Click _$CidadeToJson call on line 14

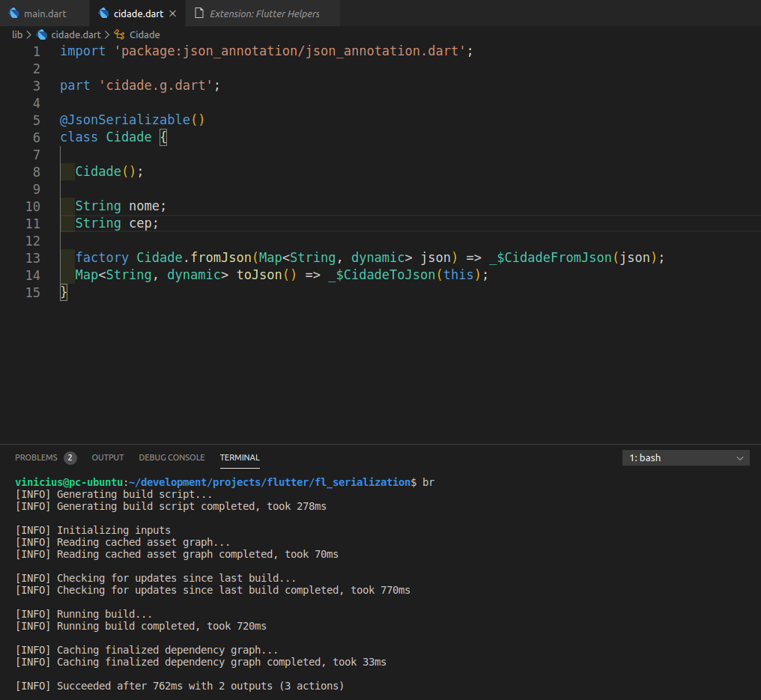point(381,275)
